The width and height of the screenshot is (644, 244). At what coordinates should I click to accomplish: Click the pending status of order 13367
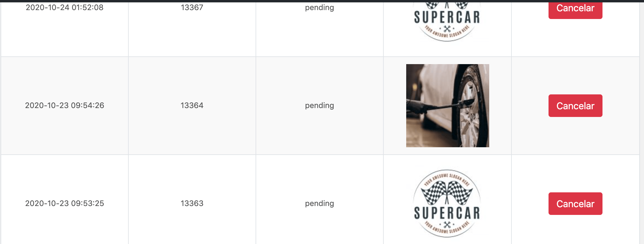(320, 7)
